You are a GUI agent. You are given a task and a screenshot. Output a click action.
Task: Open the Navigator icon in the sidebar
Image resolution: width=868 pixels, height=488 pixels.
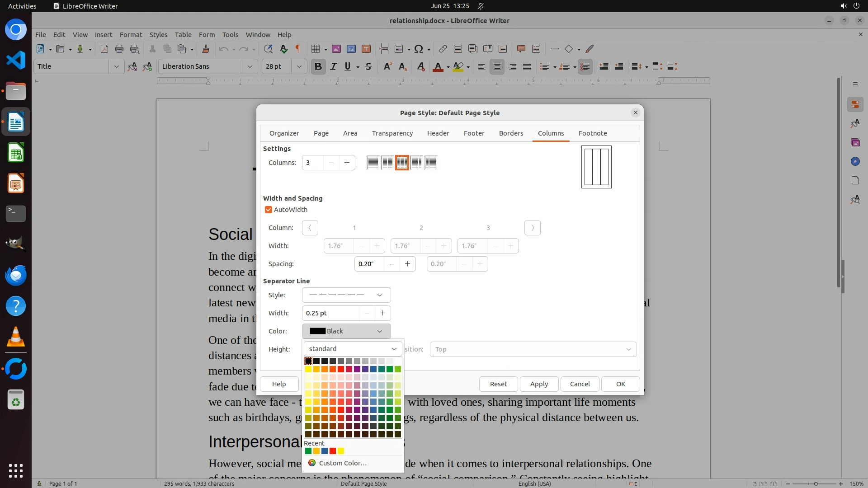855,161
